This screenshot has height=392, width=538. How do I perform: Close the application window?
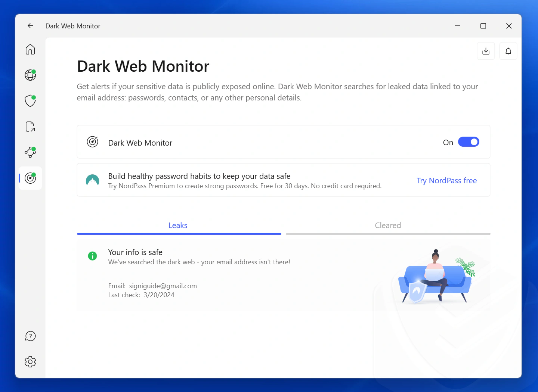tap(509, 26)
